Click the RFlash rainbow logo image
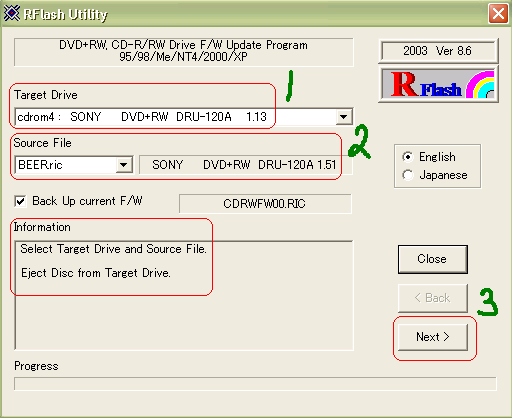The height and width of the screenshot is (418, 512). 438,84
